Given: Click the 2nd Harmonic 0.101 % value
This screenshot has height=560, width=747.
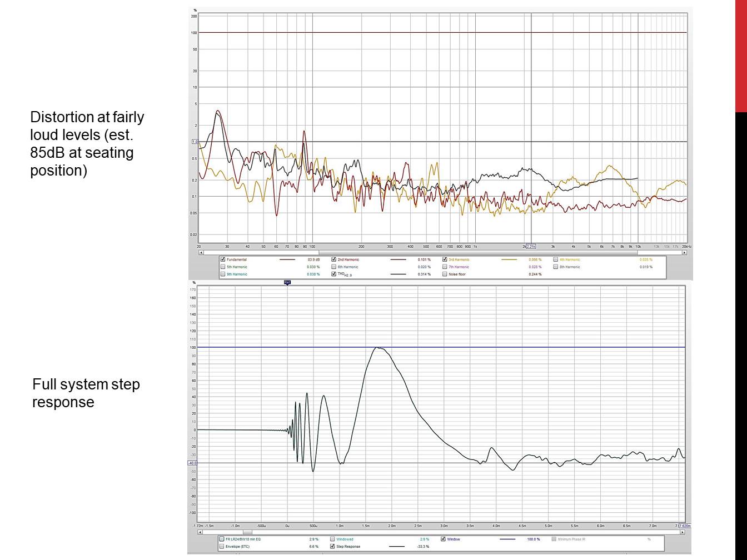Looking at the screenshot, I should 424,259.
